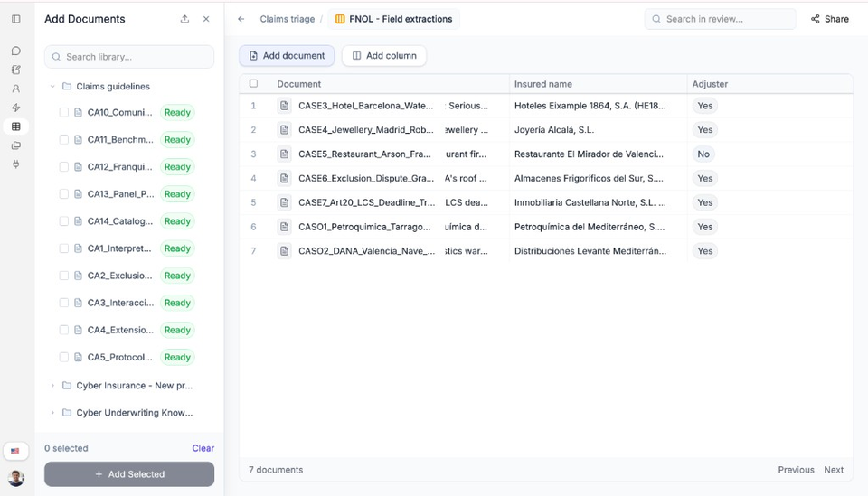Check the CA14_Catalog... document checkbox
Screen dimensions: 868x496
click(63, 221)
